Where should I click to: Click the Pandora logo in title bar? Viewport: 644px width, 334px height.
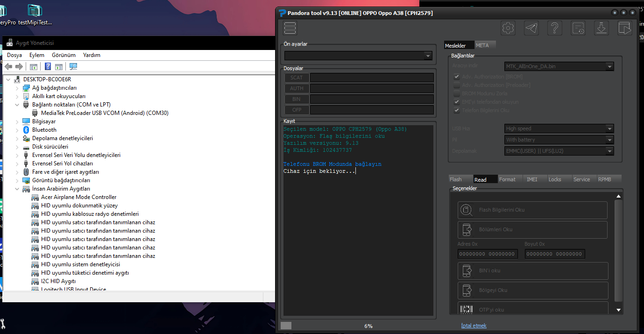pos(282,13)
